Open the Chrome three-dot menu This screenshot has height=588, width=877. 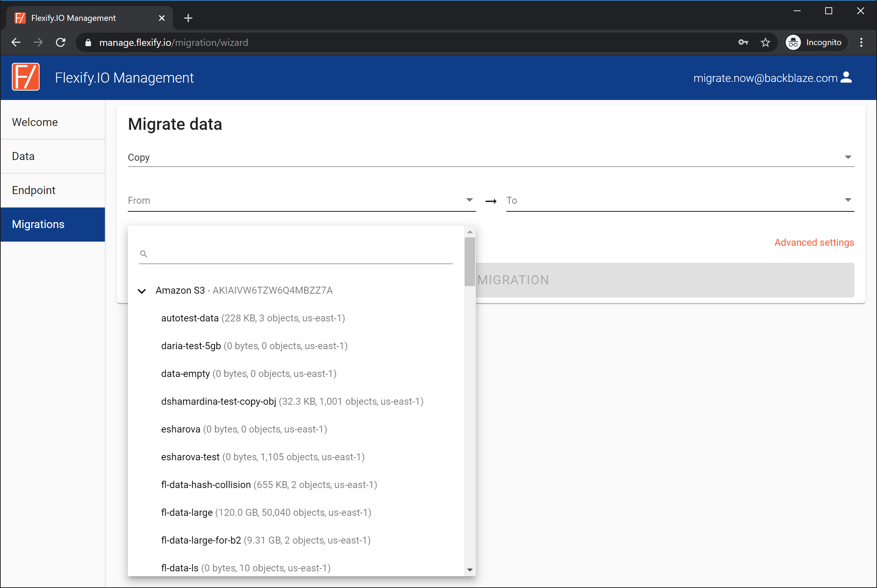(x=861, y=42)
